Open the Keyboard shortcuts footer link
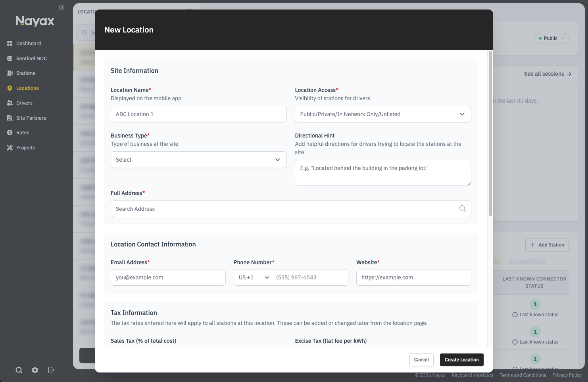Screen dimensions: 588x382 coord(473,375)
